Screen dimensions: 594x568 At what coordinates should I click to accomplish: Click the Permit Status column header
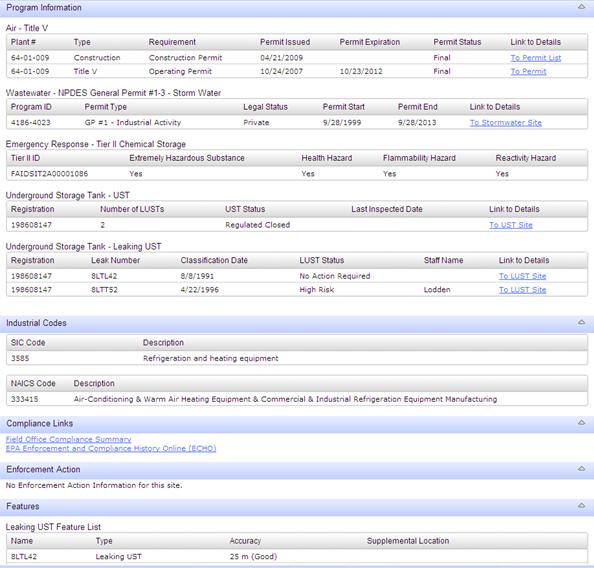point(457,42)
